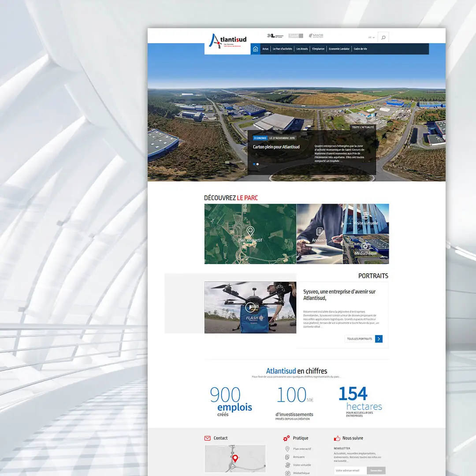
Task: Open the Actus menu item
Action: point(265,49)
